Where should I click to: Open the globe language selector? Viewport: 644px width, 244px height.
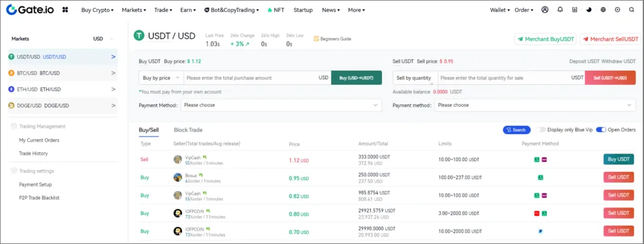coord(603,10)
